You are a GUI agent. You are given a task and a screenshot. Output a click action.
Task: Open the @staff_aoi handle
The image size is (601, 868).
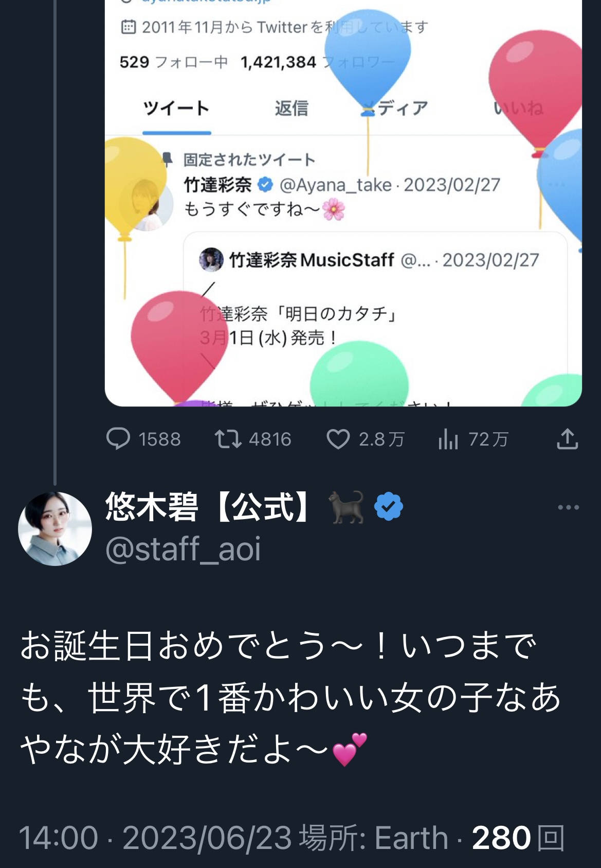click(183, 549)
